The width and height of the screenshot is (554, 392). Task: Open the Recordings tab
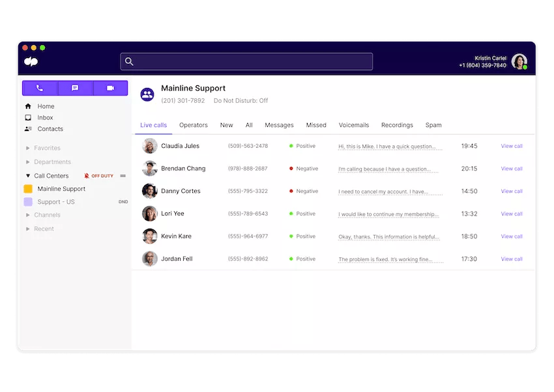click(397, 125)
